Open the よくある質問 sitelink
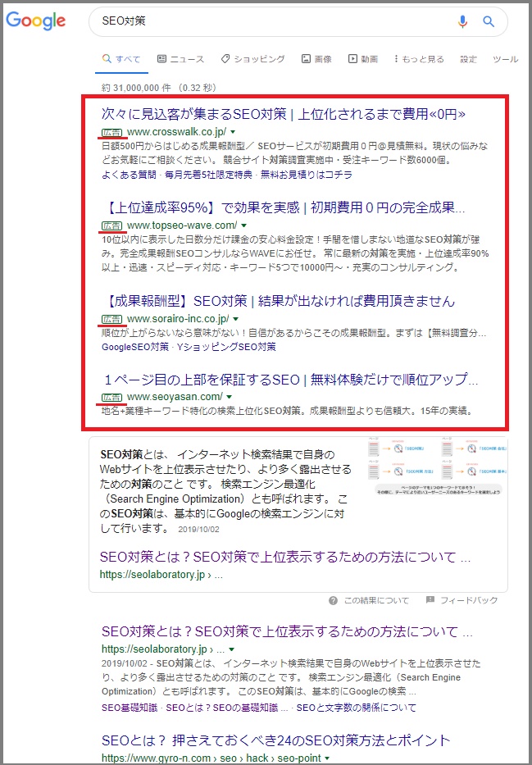The image size is (532, 765). 129,174
